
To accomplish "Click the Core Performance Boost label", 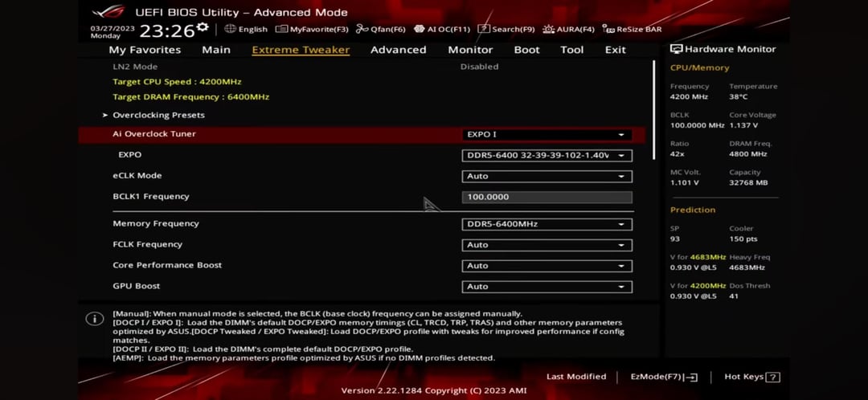I will point(167,265).
